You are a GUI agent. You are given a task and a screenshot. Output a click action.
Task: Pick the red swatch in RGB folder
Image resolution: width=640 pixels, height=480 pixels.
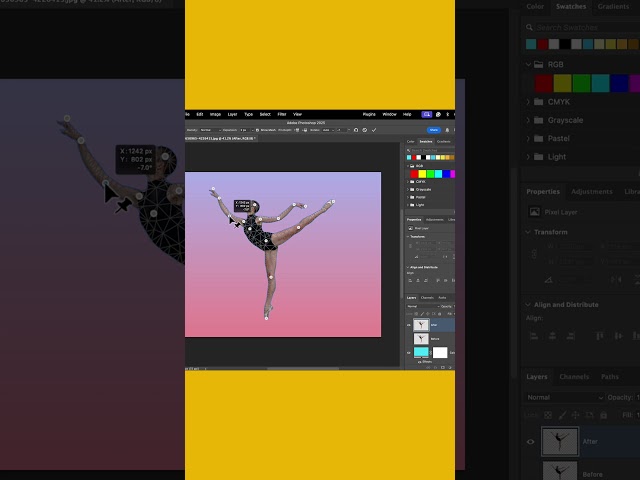click(414, 174)
